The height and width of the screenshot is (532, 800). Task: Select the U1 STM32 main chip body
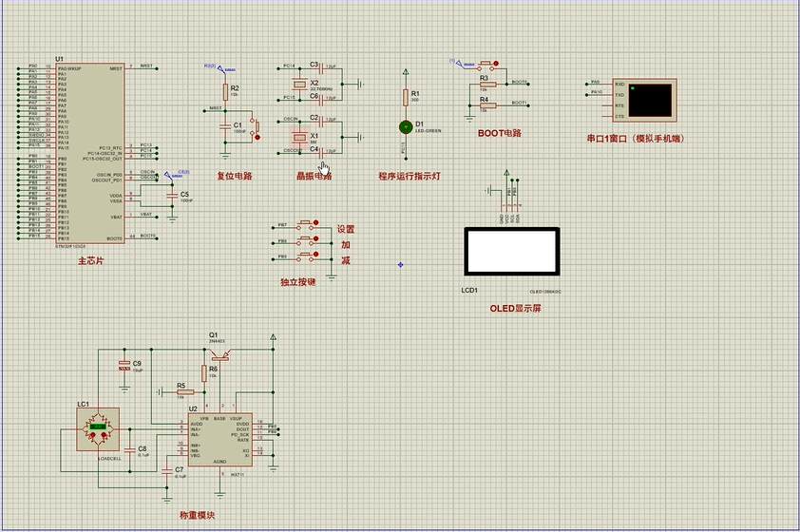[x=91, y=152]
